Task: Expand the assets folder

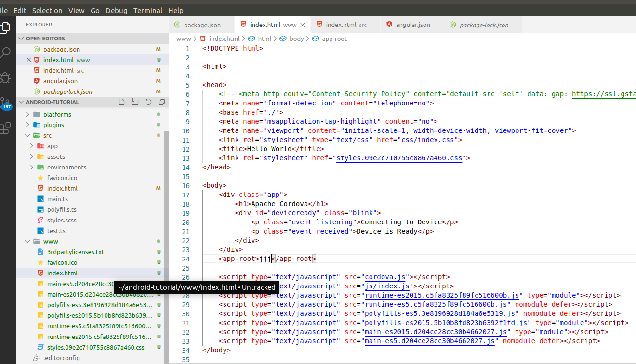Action: point(31,156)
